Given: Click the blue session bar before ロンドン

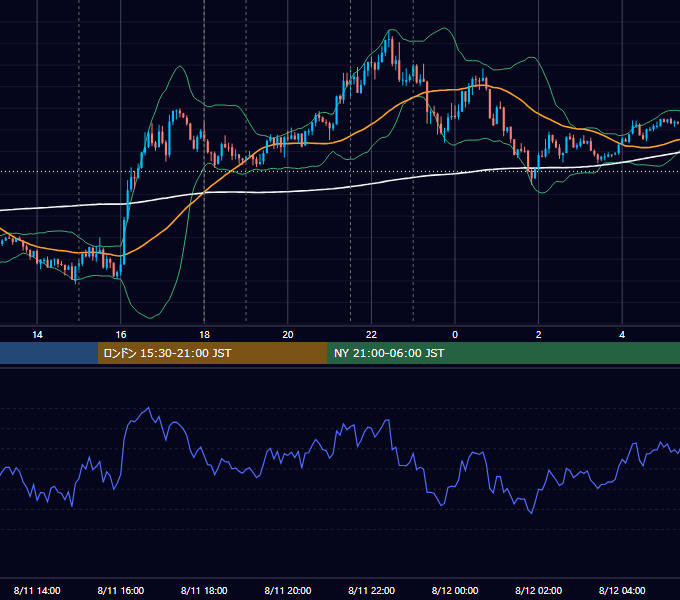Looking at the screenshot, I should [49, 353].
